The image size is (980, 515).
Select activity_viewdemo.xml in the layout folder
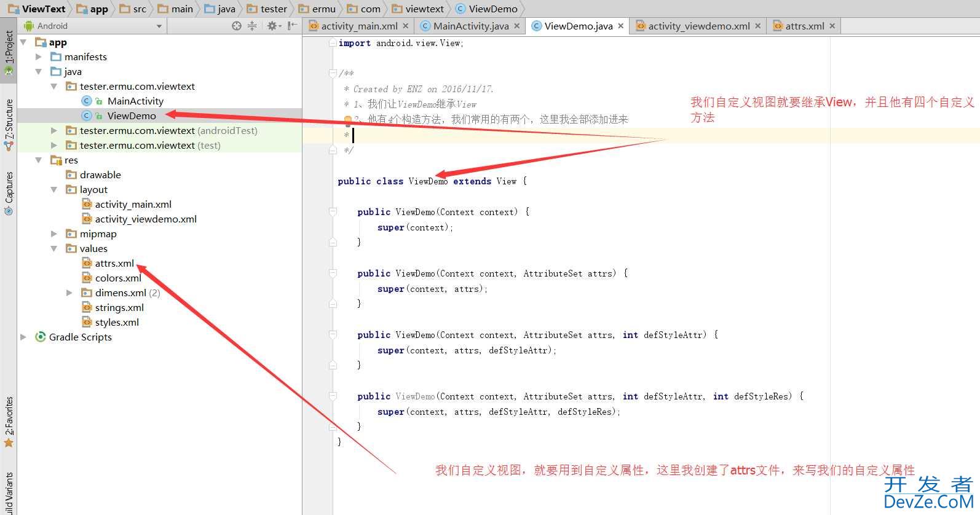pos(146,219)
